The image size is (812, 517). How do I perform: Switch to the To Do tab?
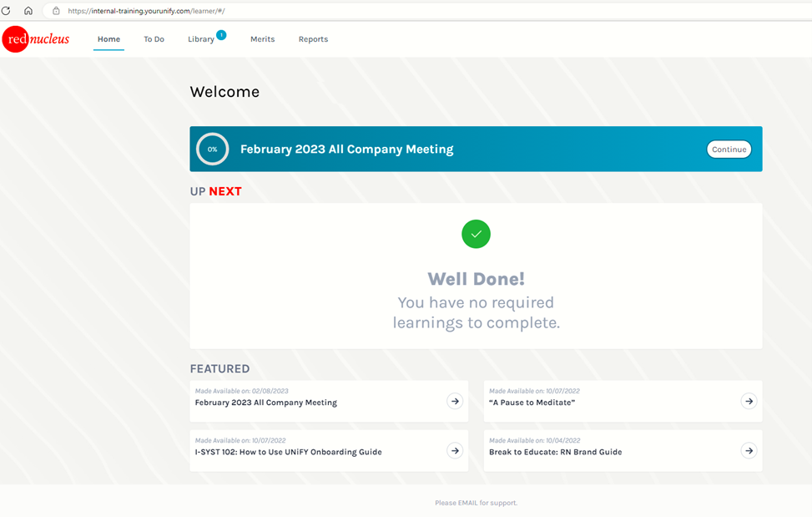click(x=154, y=38)
